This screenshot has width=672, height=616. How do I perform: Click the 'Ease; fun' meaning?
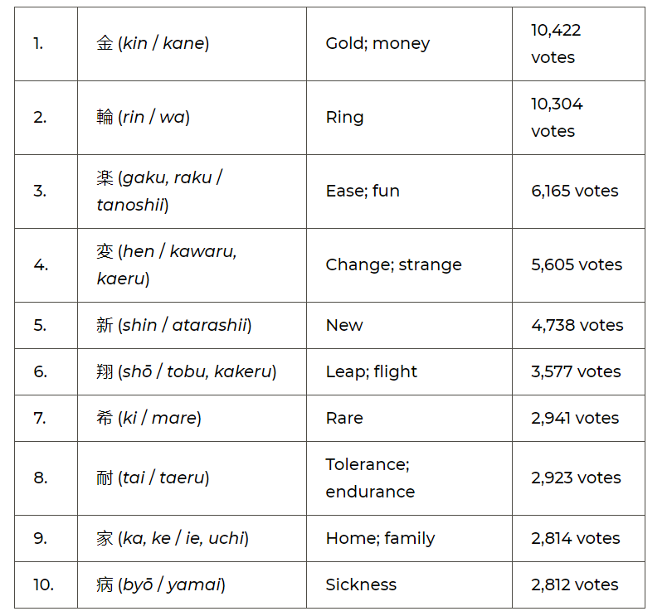363,191
